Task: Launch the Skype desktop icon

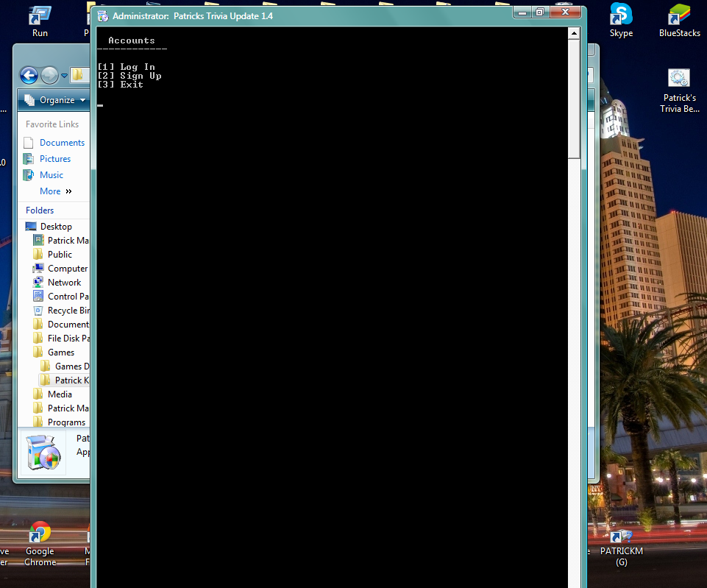Action: point(621,21)
